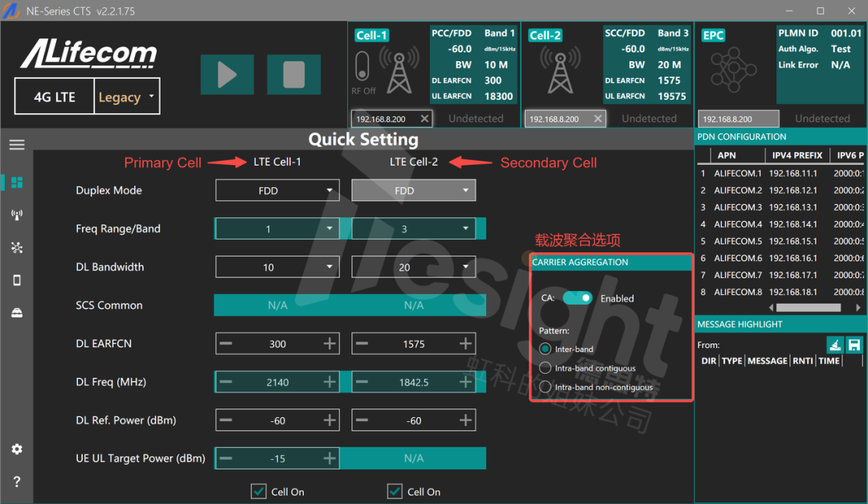
Task: Stop the test with the stop button
Action: (x=293, y=74)
